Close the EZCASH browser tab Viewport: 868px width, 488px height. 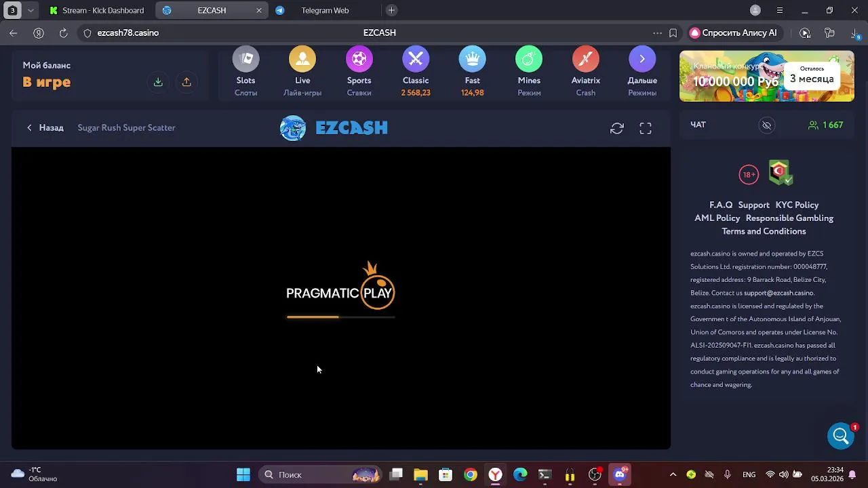258,10
